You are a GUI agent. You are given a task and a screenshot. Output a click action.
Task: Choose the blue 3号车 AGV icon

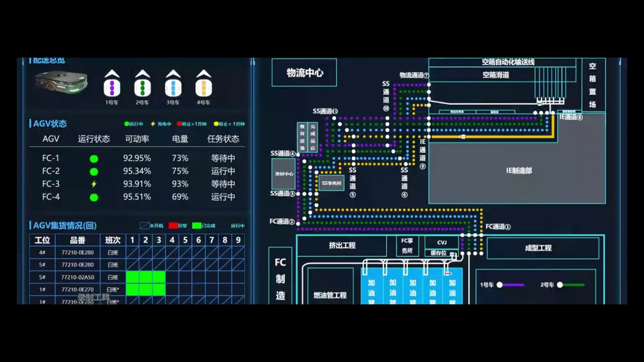[173, 84]
